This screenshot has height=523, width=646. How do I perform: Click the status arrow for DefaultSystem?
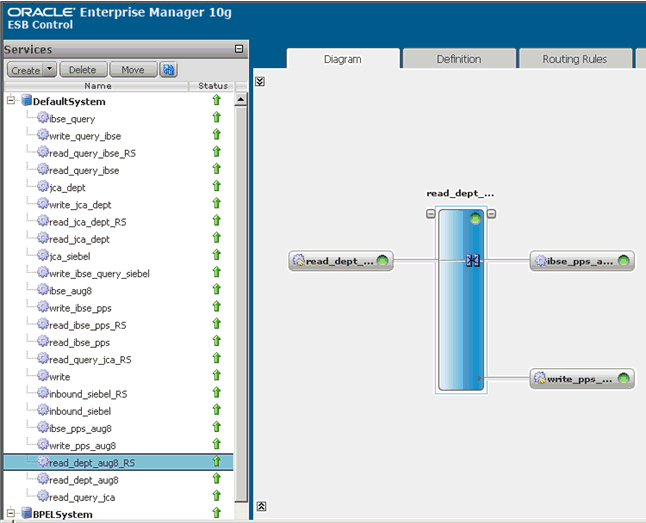coord(217,100)
